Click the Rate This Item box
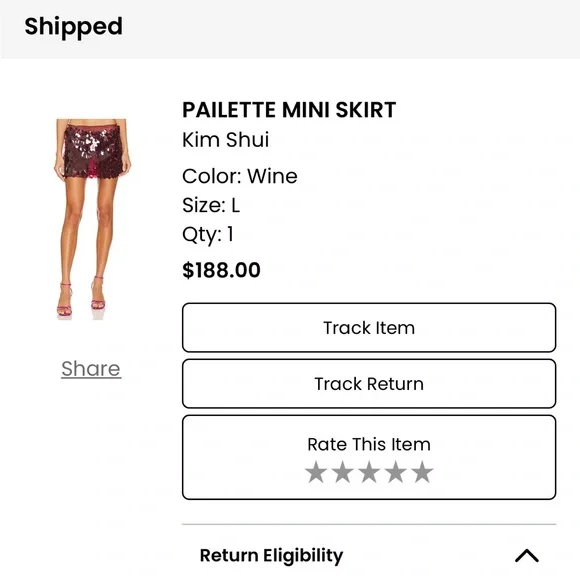Screen dimensions: 580x580 tap(369, 457)
